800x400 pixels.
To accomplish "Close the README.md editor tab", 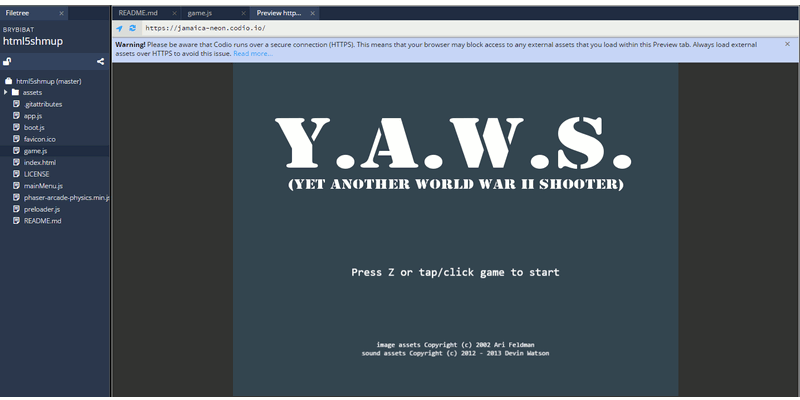I will click(x=172, y=13).
